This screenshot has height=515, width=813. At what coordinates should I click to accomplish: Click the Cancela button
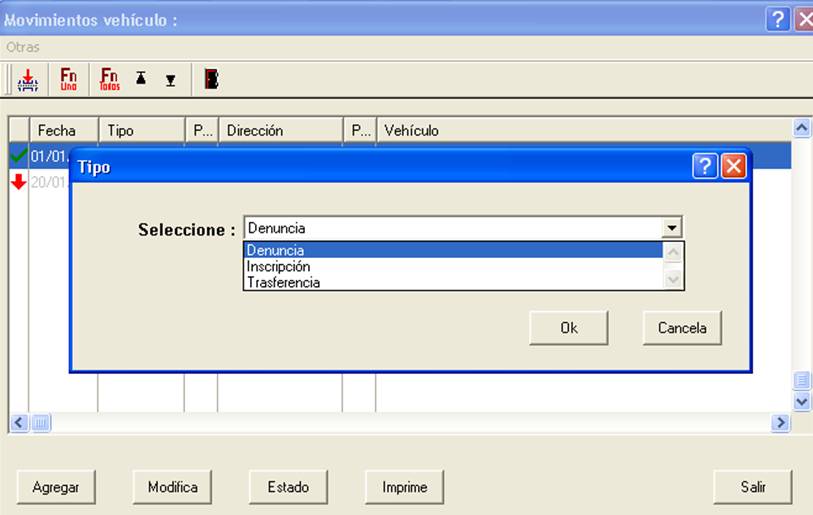(x=682, y=328)
